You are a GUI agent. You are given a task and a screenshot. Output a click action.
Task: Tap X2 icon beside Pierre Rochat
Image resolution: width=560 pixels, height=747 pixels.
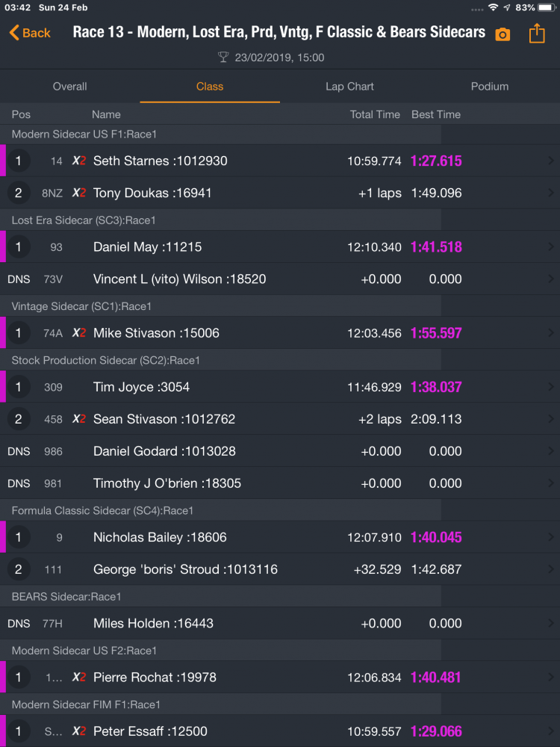pyautogui.click(x=78, y=678)
